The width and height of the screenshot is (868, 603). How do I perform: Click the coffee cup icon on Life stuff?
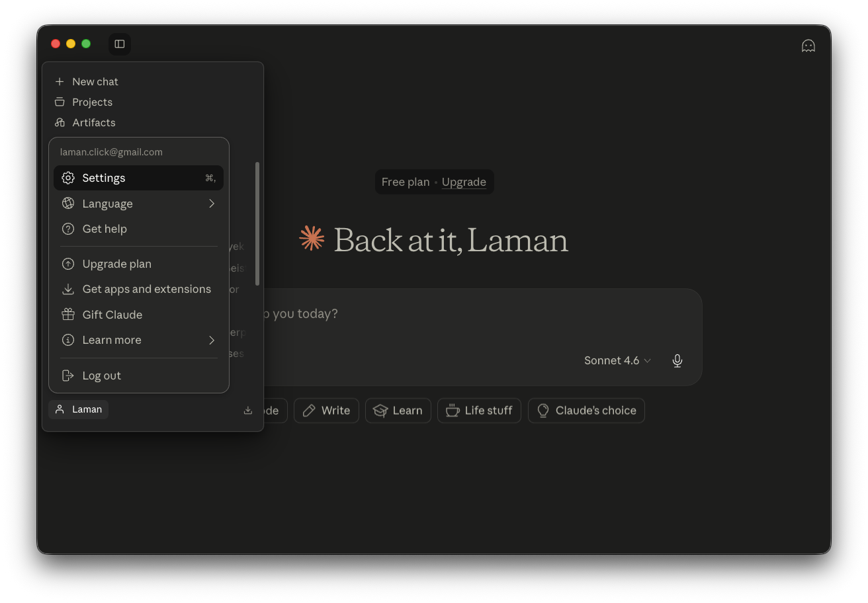tap(453, 411)
